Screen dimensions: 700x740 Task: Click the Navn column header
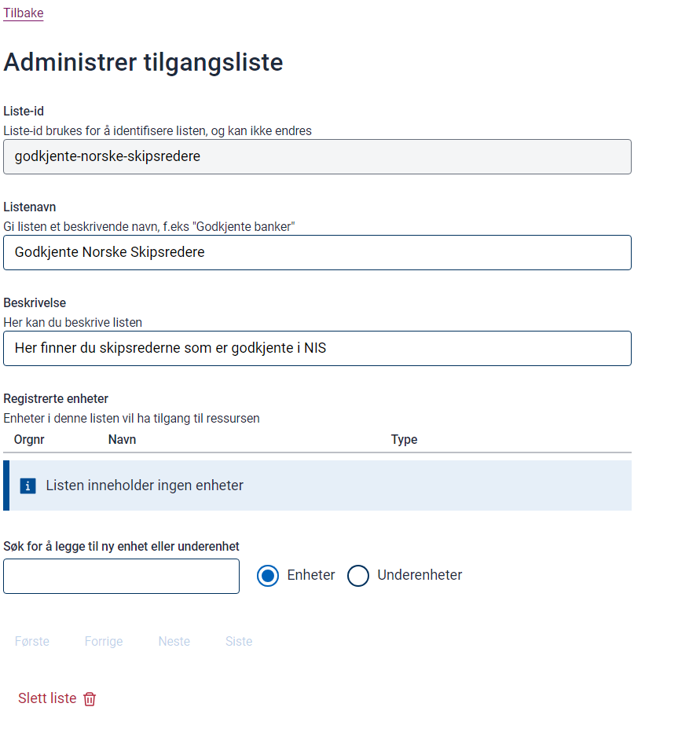point(122,439)
